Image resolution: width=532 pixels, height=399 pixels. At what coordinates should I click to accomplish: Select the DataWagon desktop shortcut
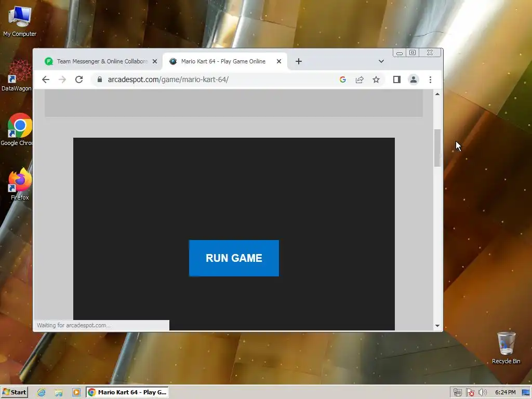click(17, 75)
